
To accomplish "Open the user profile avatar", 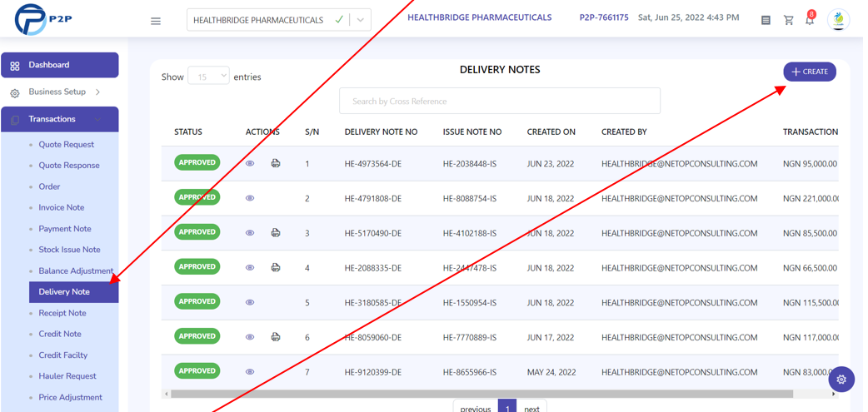I will click(x=838, y=20).
